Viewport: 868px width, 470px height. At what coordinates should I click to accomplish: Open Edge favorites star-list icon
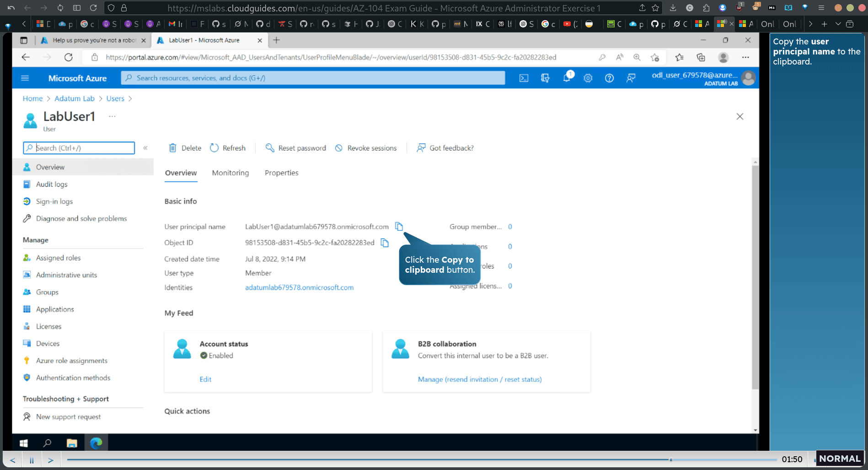click(679, 57)
